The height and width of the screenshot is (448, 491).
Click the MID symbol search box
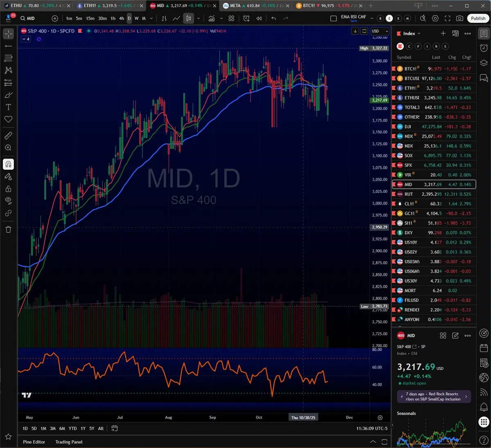33,18
